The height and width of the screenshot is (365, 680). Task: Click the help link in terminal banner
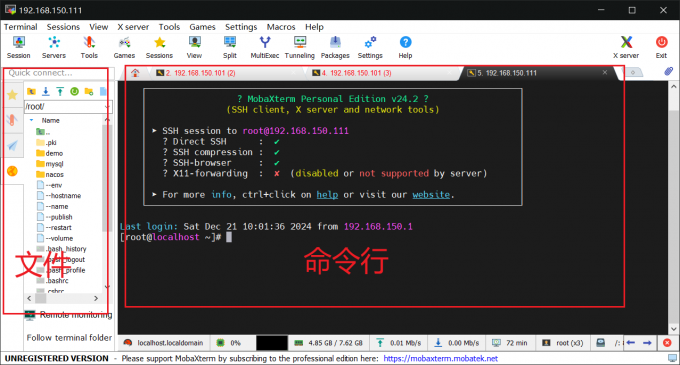coord(327,195)
